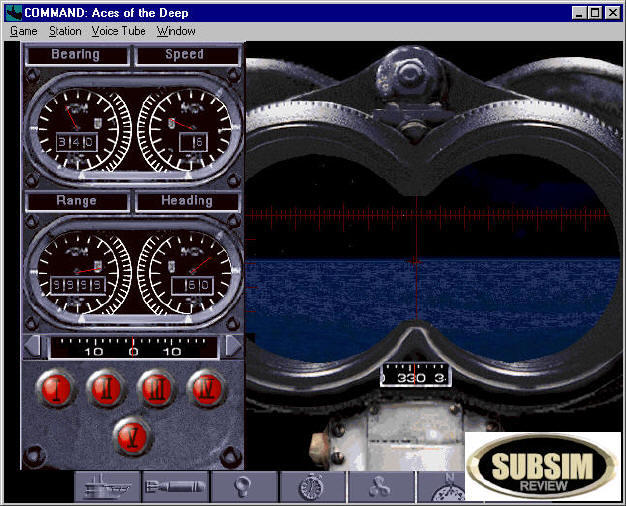Minimize the Aces of the Deep window

point(579,13)
